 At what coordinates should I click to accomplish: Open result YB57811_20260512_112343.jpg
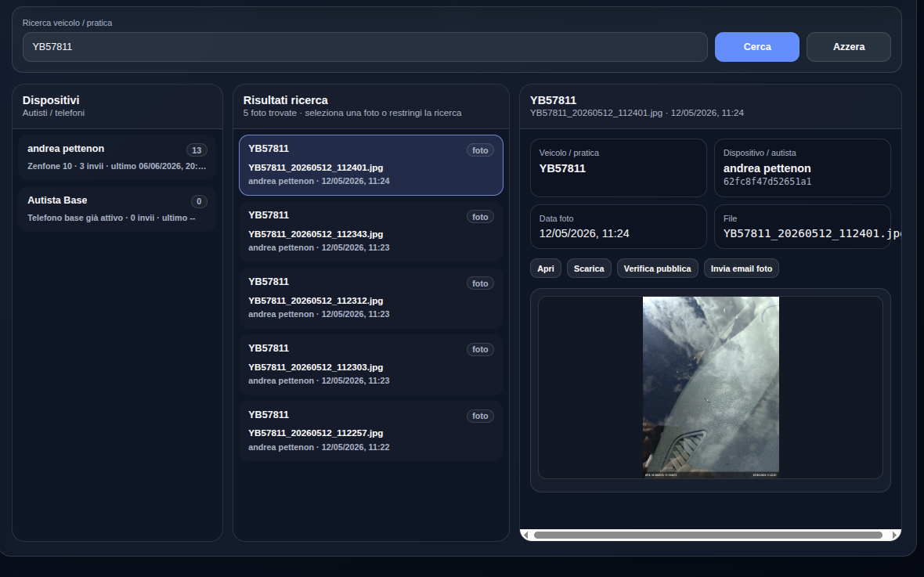(370, 232)
